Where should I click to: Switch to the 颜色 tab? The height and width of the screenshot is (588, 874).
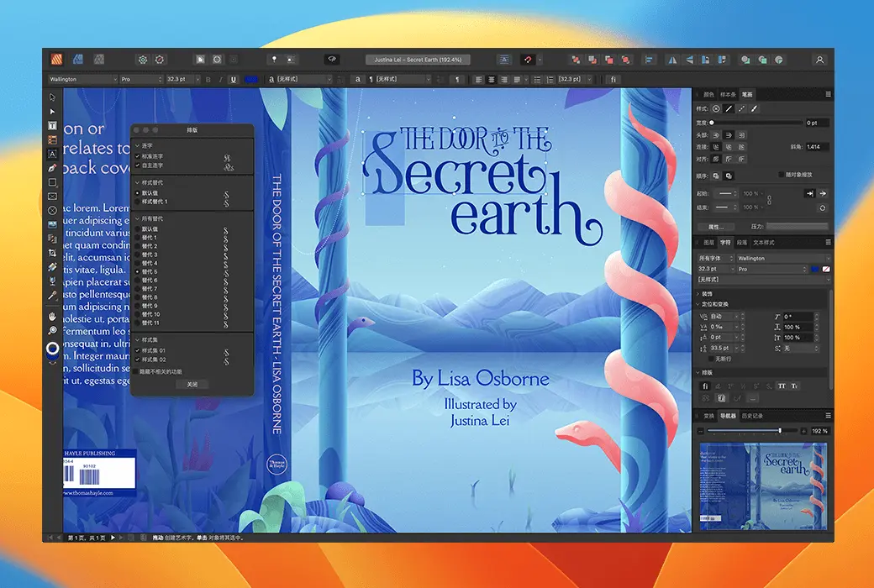708,94
